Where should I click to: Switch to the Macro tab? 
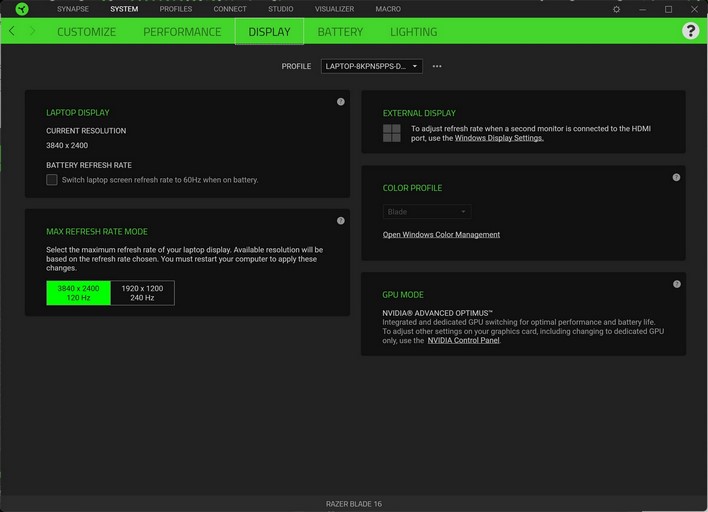click(388, 9)
